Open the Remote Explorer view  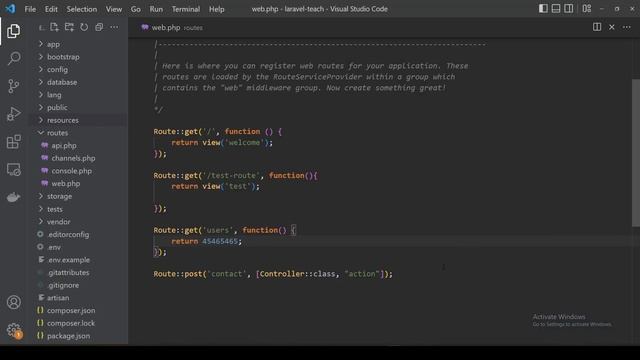[13, 169]
